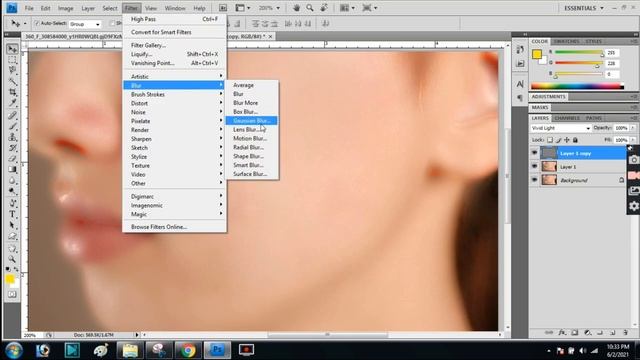Select the Brush tool
The image size is (640, 360).
(12, 127)
